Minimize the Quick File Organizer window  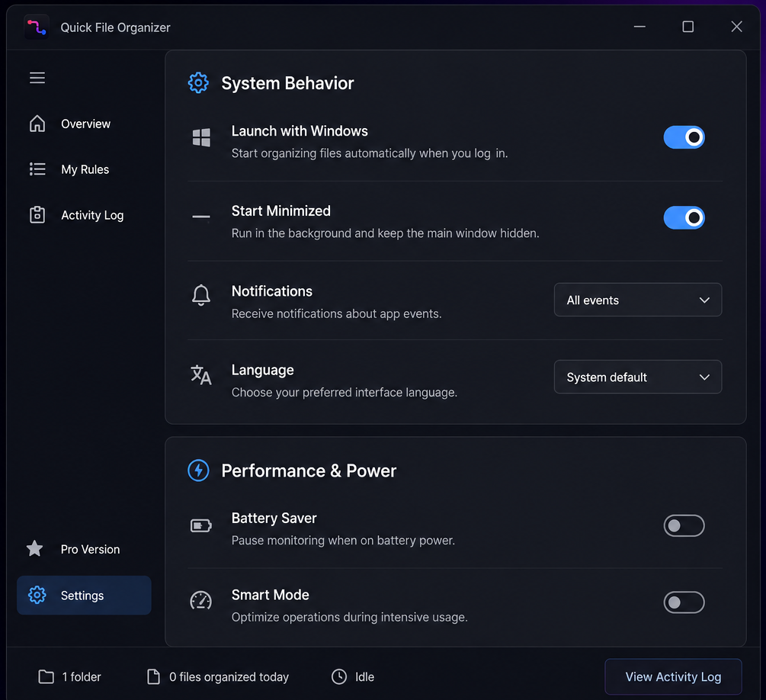point(639,27)
